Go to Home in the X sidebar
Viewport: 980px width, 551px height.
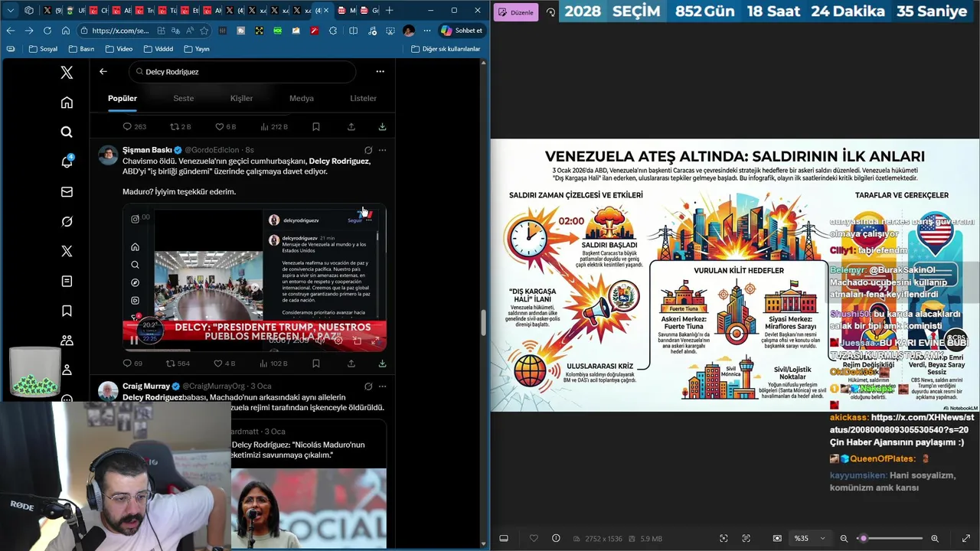[67, 103]
